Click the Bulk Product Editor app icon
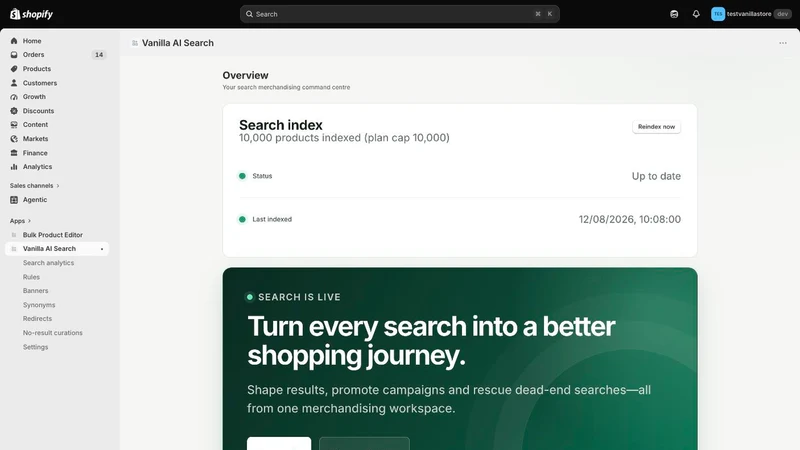Viewport: 800px width, 450px height. (14, 235)
